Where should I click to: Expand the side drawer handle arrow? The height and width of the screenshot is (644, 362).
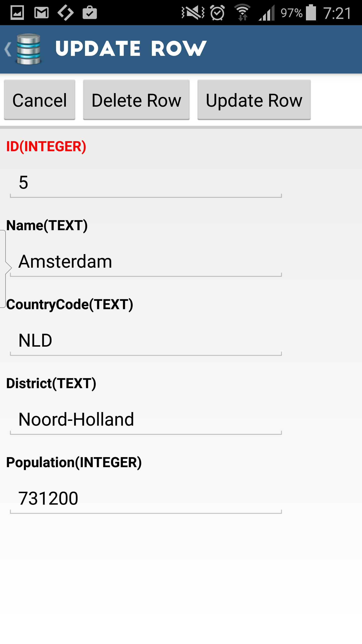click(6, 268)
